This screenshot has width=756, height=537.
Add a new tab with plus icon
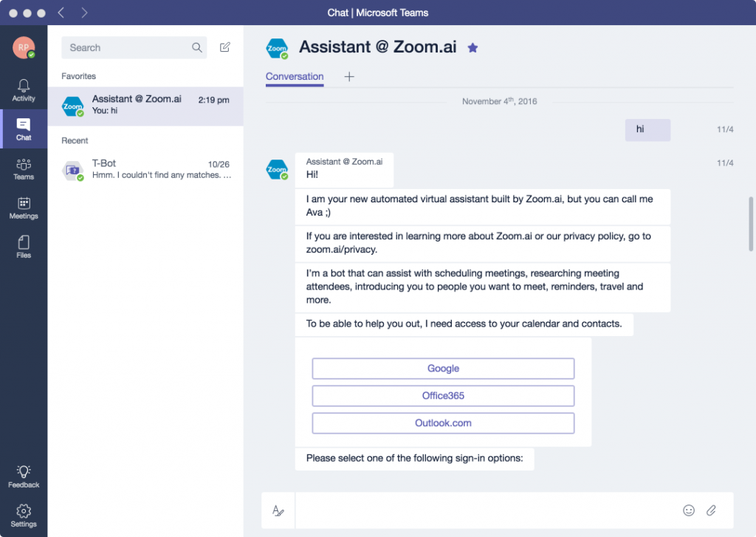[350, 77]
